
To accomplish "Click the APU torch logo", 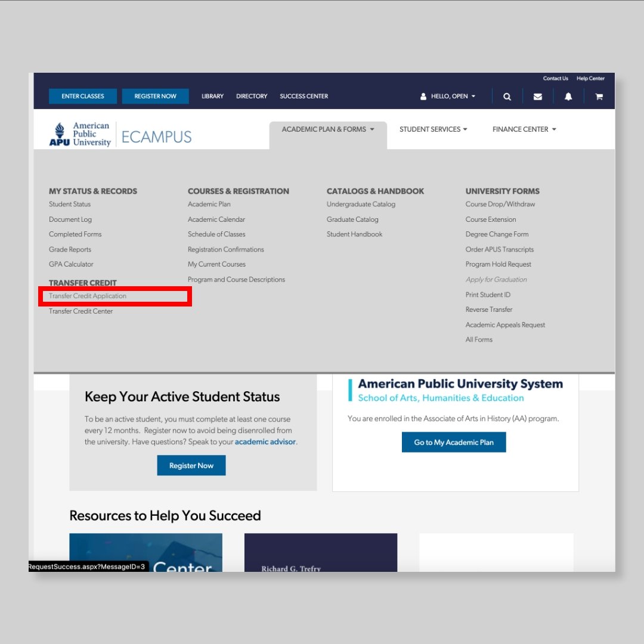I will point(59,134).
